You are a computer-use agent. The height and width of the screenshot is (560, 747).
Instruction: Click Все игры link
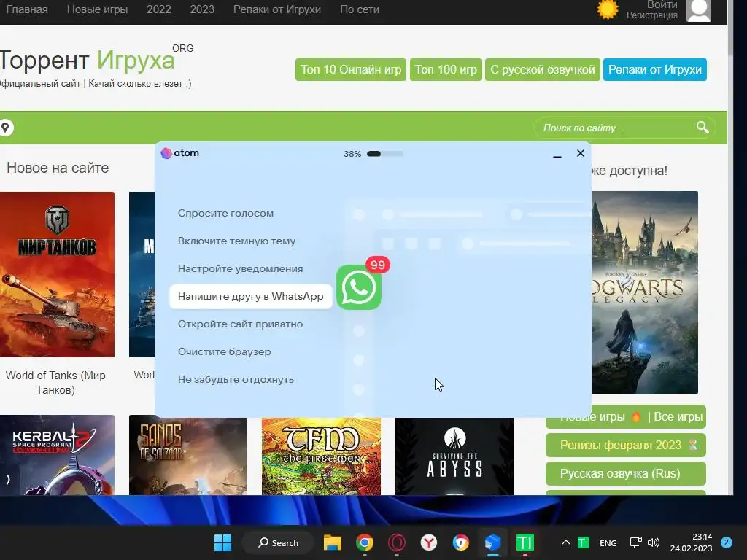pyautogui.click(x=678, y=416)
